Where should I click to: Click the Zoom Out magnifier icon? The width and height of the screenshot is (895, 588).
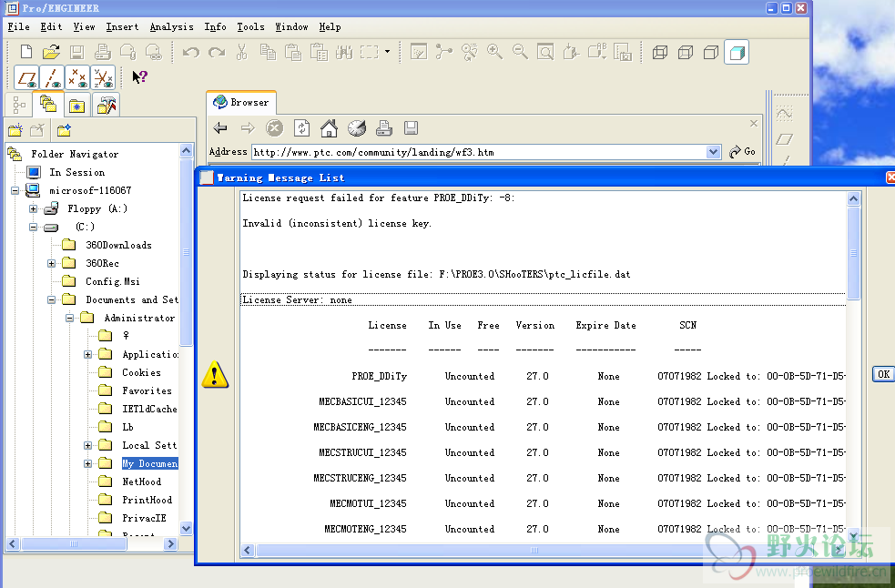point(520,52)
